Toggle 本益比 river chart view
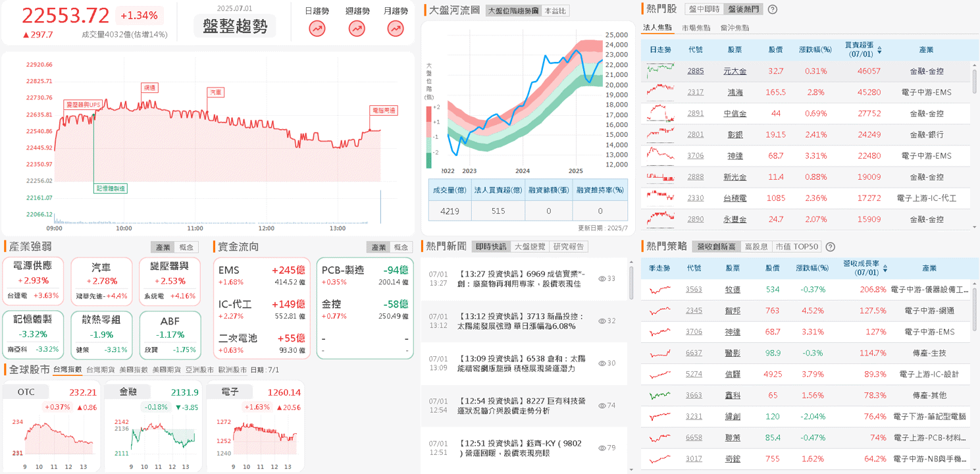This screenshot has width=980, height=474. tap(555, 11)
